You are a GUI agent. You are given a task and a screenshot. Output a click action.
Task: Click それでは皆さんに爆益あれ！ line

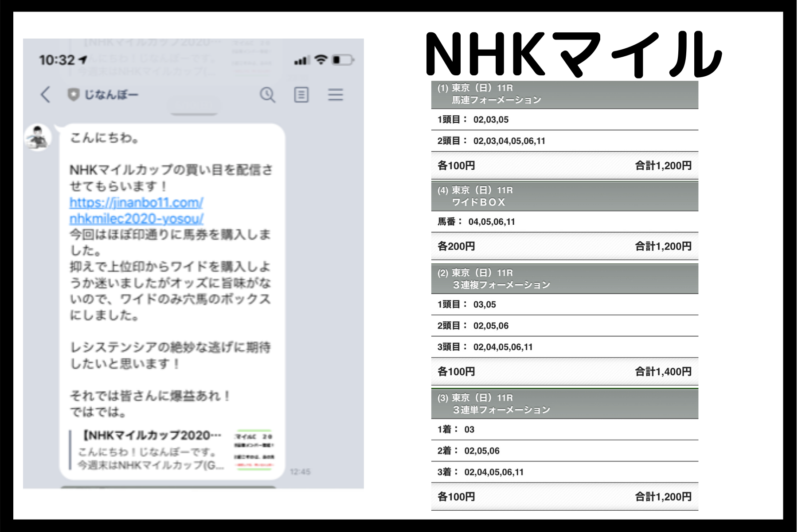[x=150, y=395]
